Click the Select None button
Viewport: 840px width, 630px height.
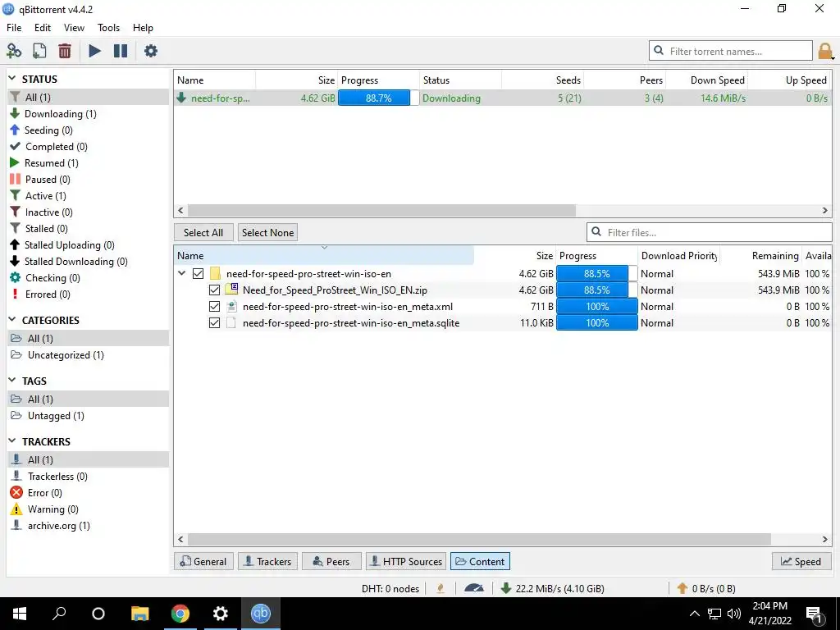click(268, 232)
